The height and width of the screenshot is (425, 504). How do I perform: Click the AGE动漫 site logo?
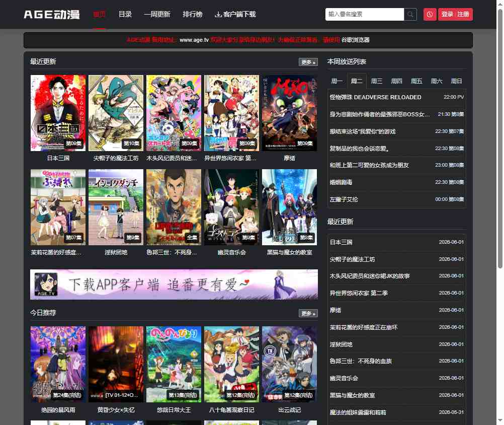click(52, 15)
